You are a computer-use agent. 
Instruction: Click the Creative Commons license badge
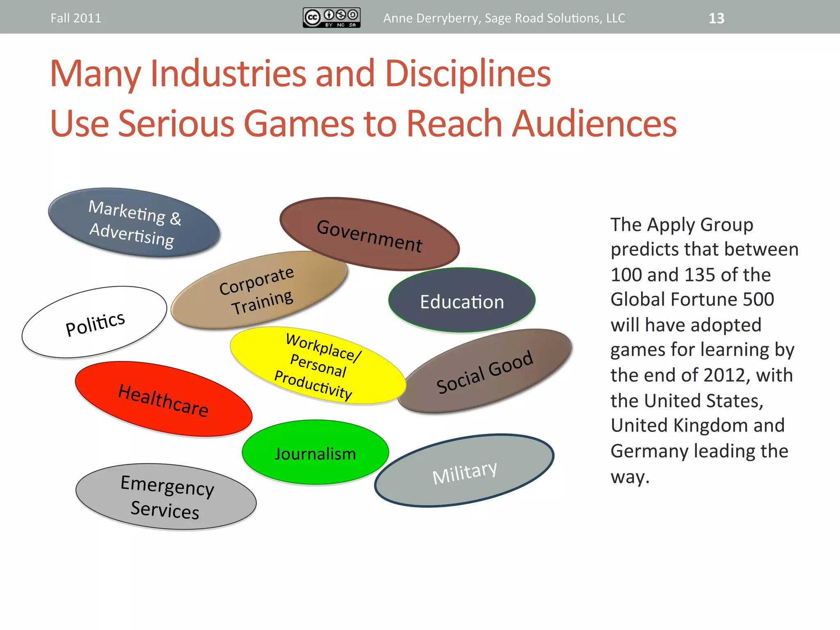[x=331, y=18]
